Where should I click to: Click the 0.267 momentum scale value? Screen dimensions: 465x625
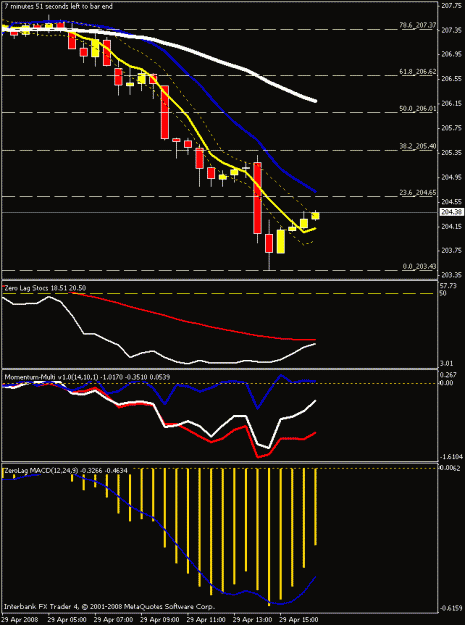[x=449, y=375]
